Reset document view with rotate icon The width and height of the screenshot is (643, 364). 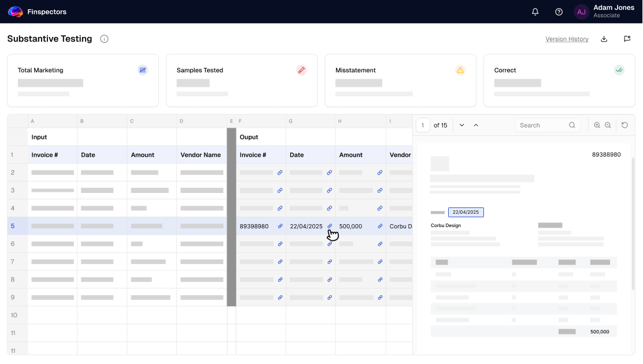coord(624,125)
